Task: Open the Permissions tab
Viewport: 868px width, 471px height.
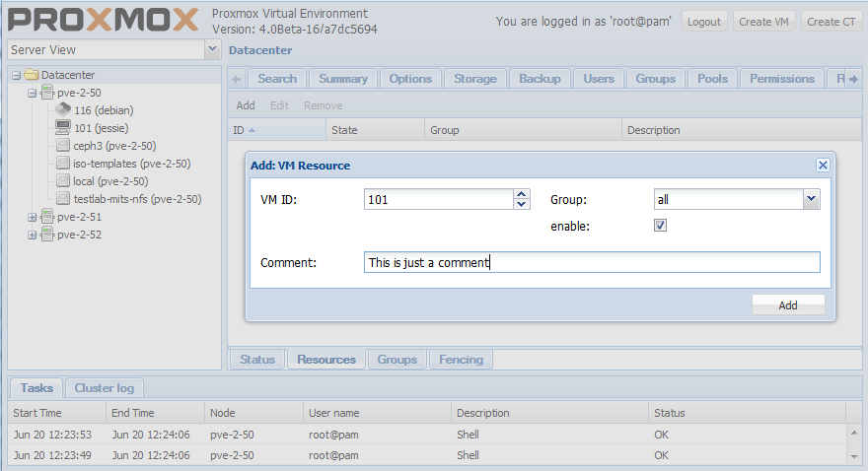Action: point(781,79)
